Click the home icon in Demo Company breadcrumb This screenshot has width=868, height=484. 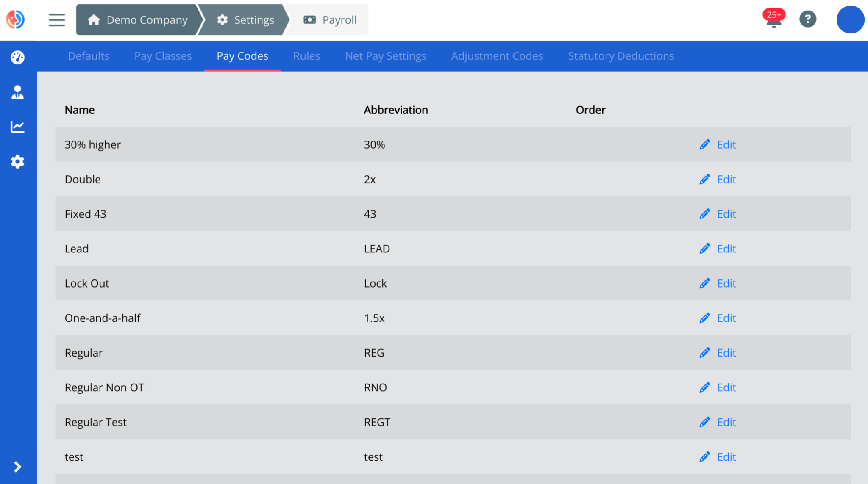94,19
